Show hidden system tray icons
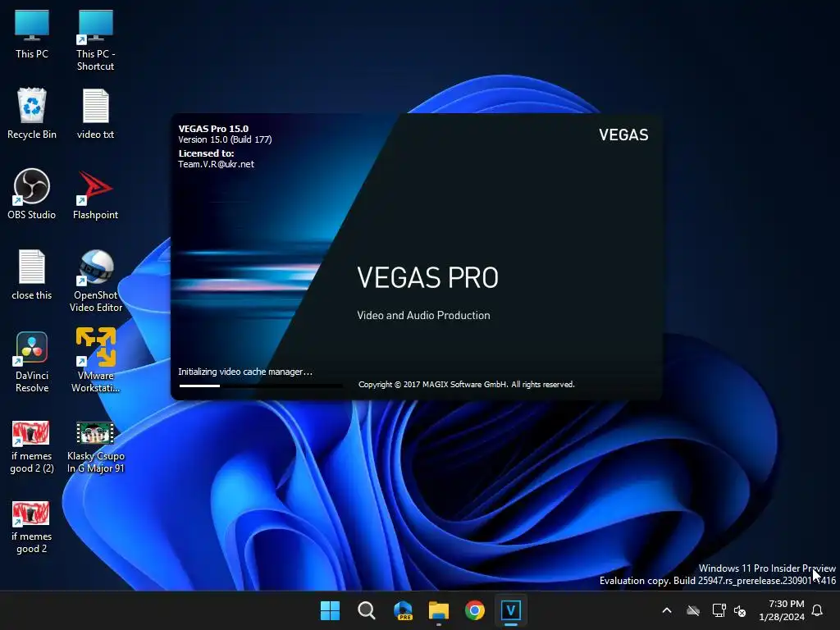Screen dimensions: 840x630 pyautogui.click(x=667, y=610)
